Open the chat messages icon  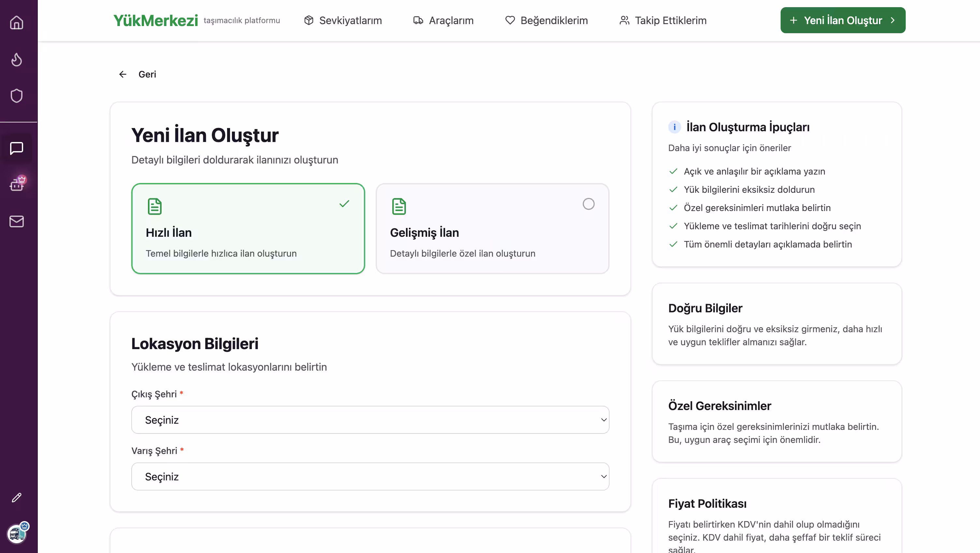click(x=16, y=148)
